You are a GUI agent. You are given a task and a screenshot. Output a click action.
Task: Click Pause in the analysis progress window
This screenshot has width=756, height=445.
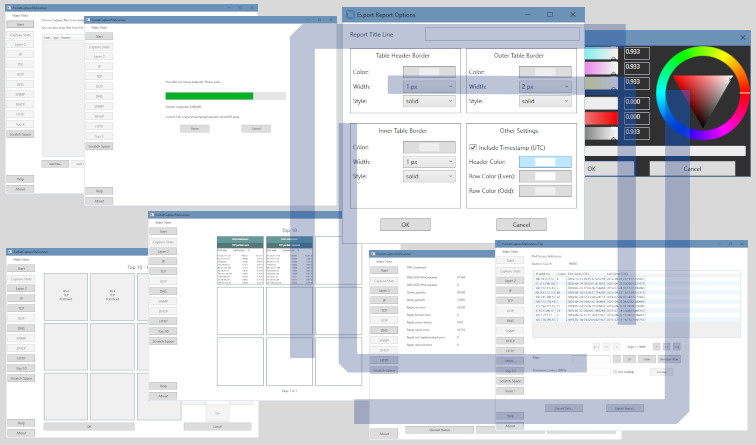(x=195, y=129)
